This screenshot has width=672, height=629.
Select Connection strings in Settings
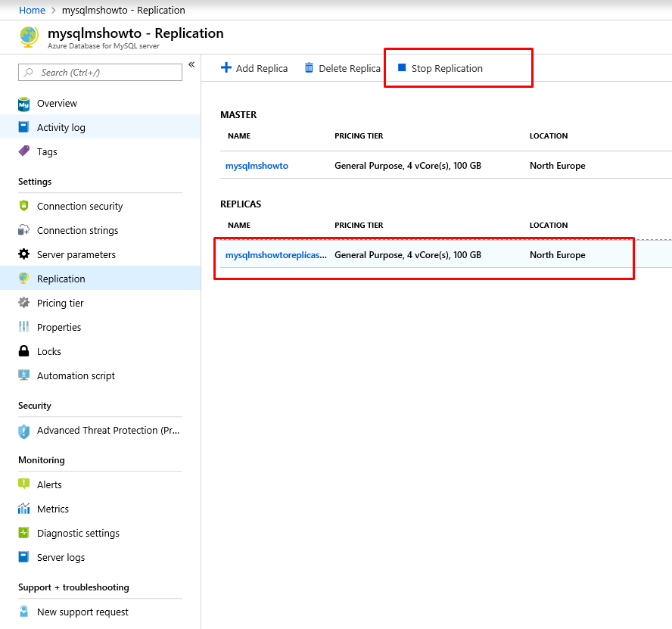point(101,230)
